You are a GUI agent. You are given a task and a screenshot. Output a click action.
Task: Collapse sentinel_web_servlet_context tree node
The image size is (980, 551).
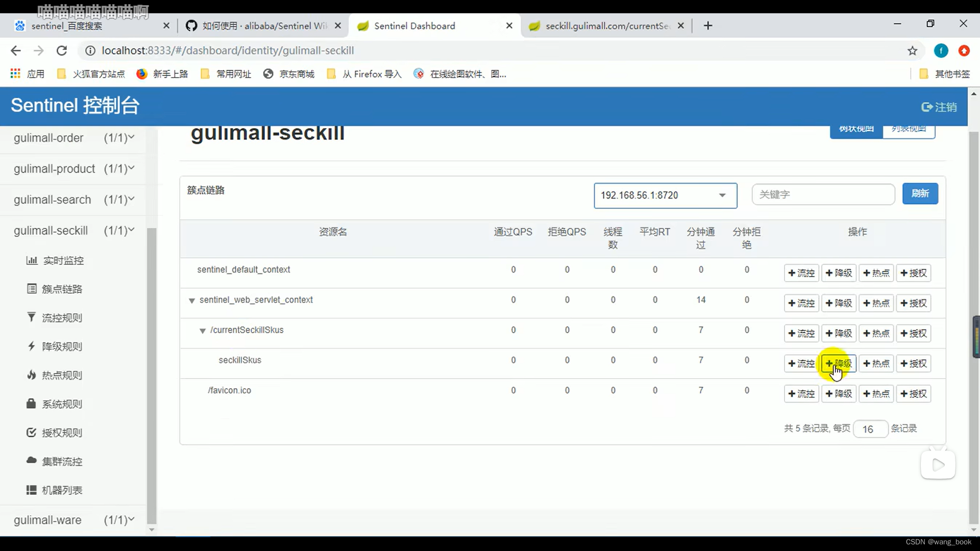pos(192,300)
